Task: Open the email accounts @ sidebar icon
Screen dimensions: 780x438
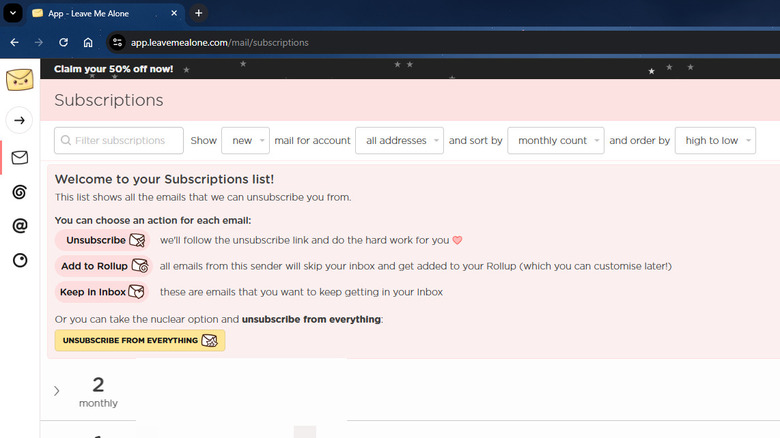Action: click(19, 226)
